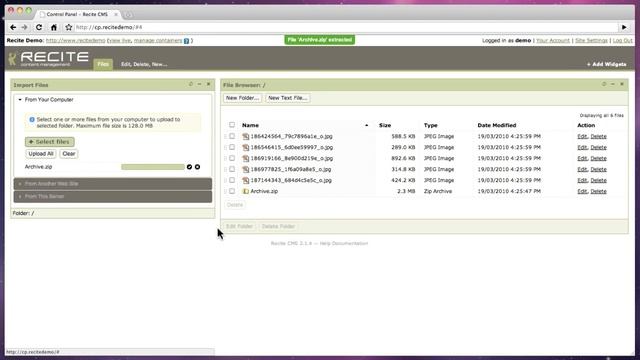Go back using browser back arrow
Image resolution: width=640 pixels, height=360 pixels.
coord(13,27)
